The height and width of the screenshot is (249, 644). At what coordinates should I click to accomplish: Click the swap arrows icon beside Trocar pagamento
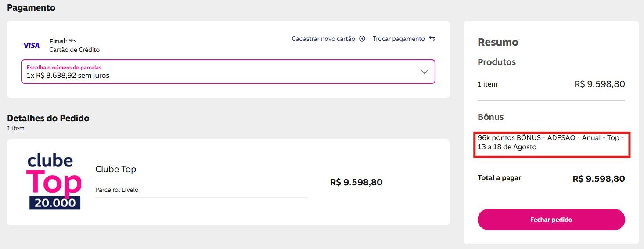click(432, 39)
